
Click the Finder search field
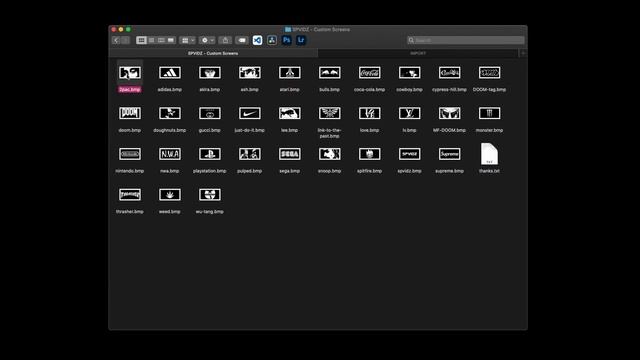coord(466,40)
